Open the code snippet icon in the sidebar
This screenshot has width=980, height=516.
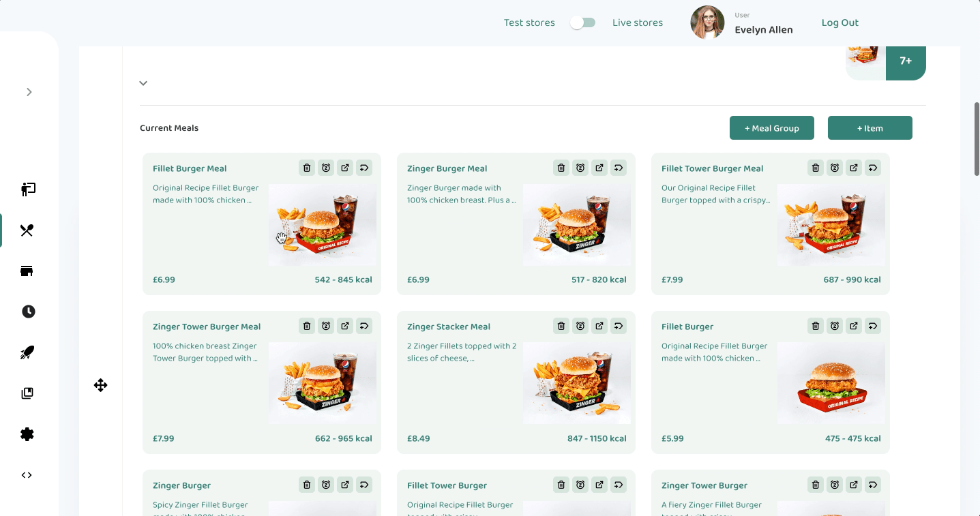point(27,475)
